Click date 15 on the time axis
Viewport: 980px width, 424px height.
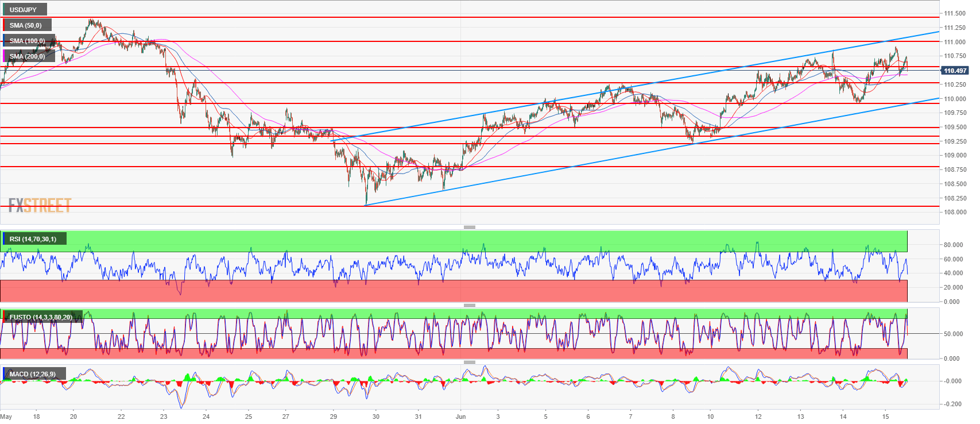885,417
